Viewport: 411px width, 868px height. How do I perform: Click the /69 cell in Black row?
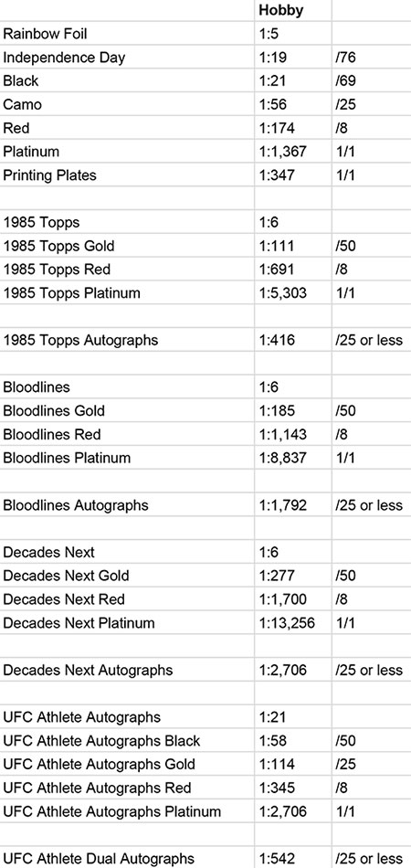pos(371,80)
